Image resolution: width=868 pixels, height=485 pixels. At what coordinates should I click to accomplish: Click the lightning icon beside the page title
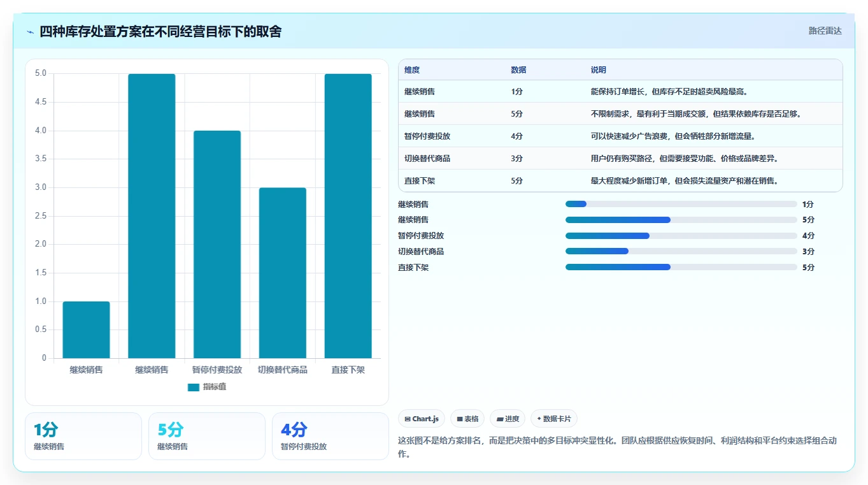click(31, 32)
